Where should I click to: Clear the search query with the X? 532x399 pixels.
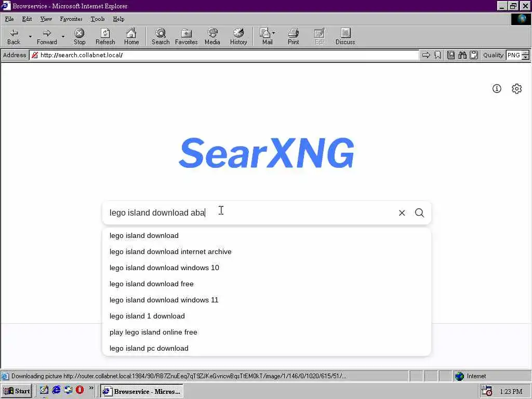click(x=402, y=212)
